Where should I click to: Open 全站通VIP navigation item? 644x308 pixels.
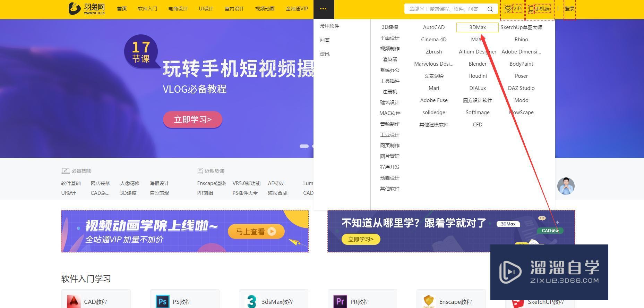pyautogui.click(x=297, y=9)
